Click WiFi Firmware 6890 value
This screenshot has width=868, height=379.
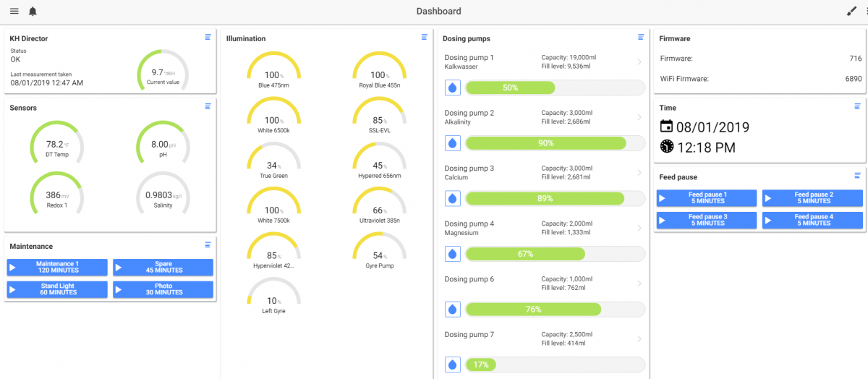[854, 78]
